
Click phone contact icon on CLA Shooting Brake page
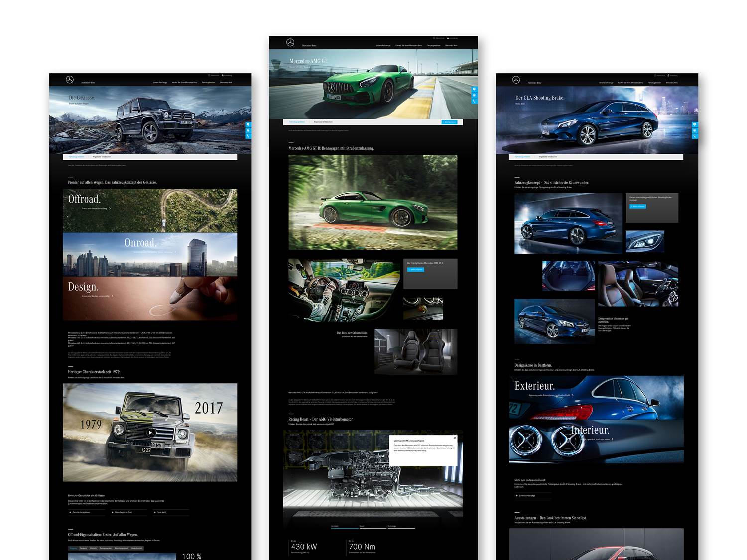click(x=695, y=136)
